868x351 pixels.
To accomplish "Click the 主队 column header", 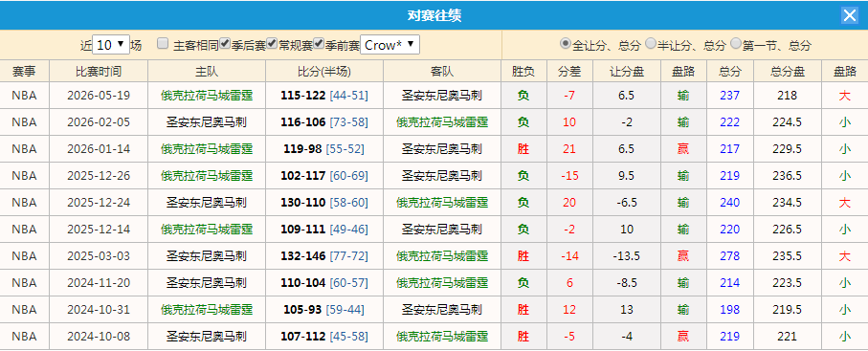I will pyautogui.click(x=207, y=72).
